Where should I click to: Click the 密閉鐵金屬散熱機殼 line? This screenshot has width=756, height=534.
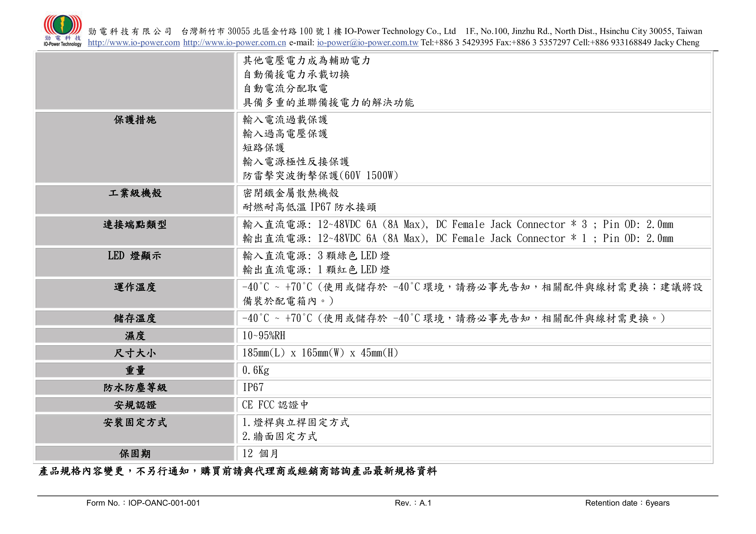pyautogui.click(x=291, y=193)
